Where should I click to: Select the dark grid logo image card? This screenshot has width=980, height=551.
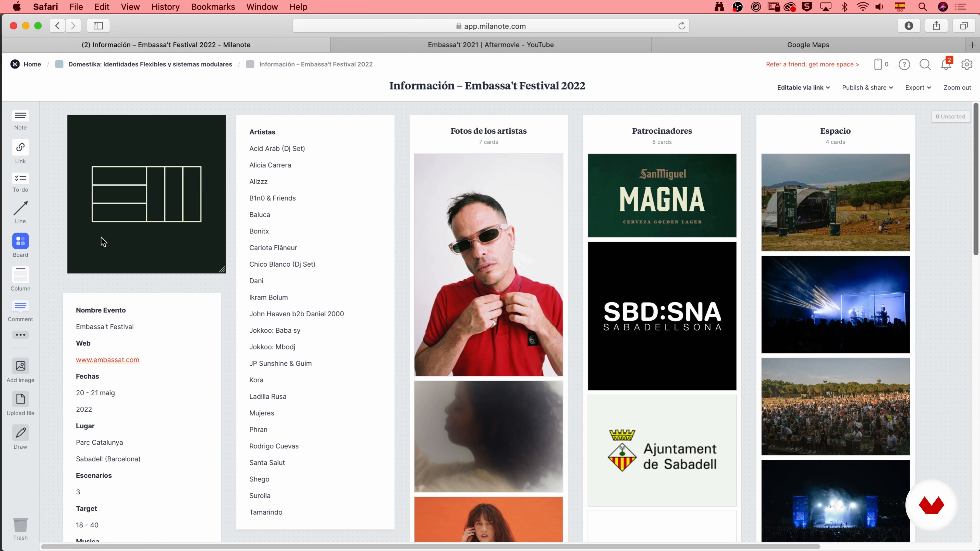[x=146, y=194]
